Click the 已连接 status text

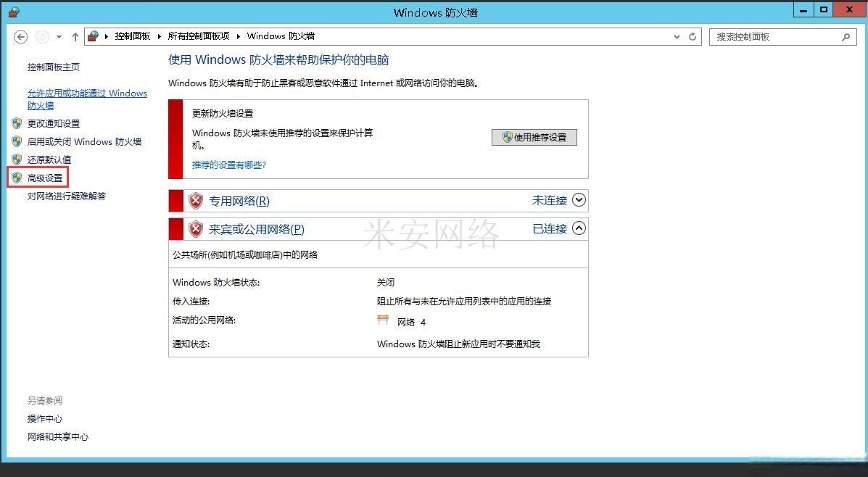coord(550,228)
